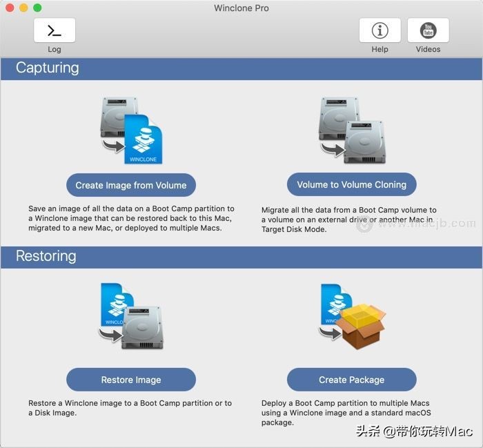This screenshot has width=483, height=448.
Task: Select the Create Package button
Action: [352, 380]
